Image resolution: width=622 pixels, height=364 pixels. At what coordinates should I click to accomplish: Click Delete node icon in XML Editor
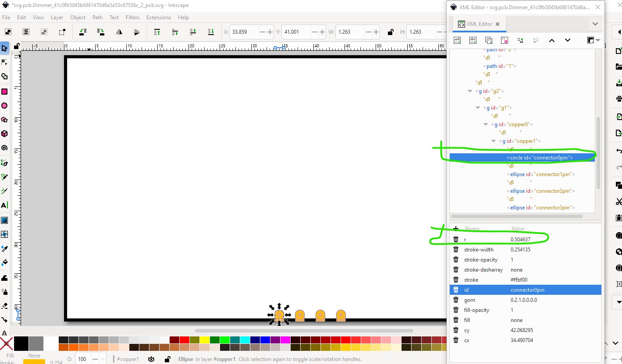click(505, 40)
